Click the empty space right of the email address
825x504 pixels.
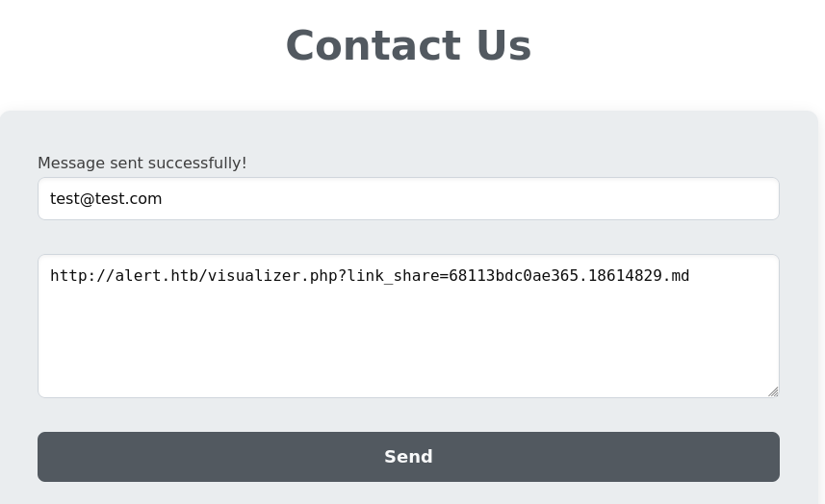pos(468,199)
